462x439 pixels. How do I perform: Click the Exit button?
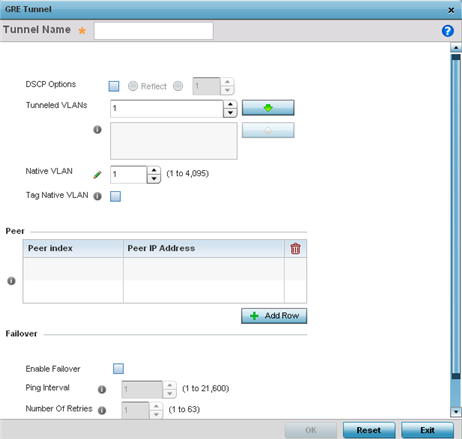(427, 430)
